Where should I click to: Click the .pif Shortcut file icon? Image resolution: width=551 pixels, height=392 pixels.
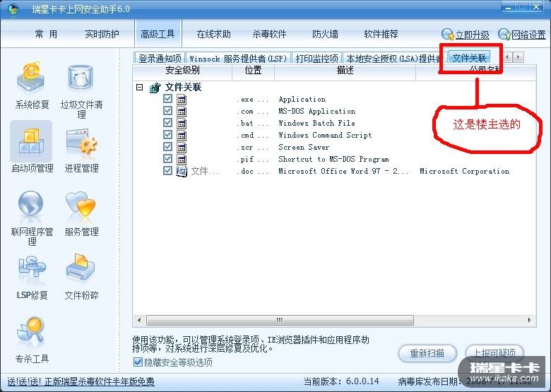[182, 160]
